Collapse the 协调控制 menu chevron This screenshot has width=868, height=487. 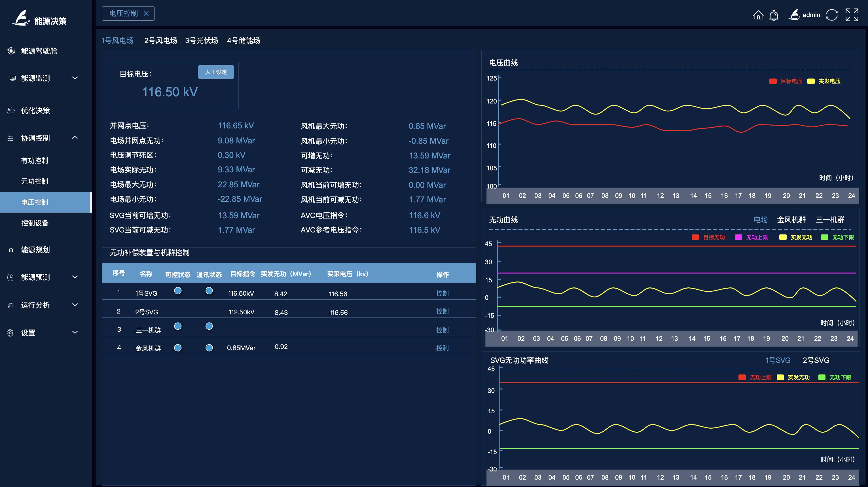coord(75,138)
